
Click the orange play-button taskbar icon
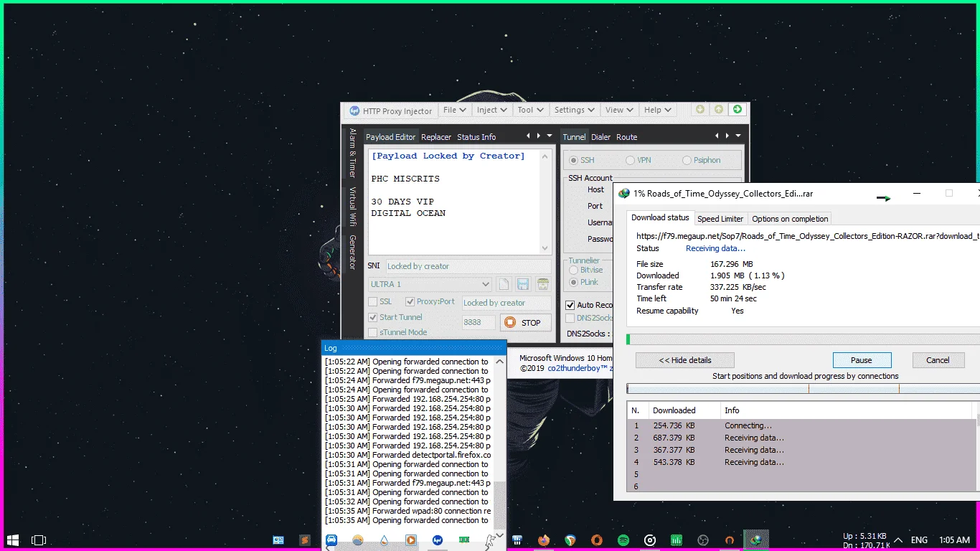click(x=411, y=540)
